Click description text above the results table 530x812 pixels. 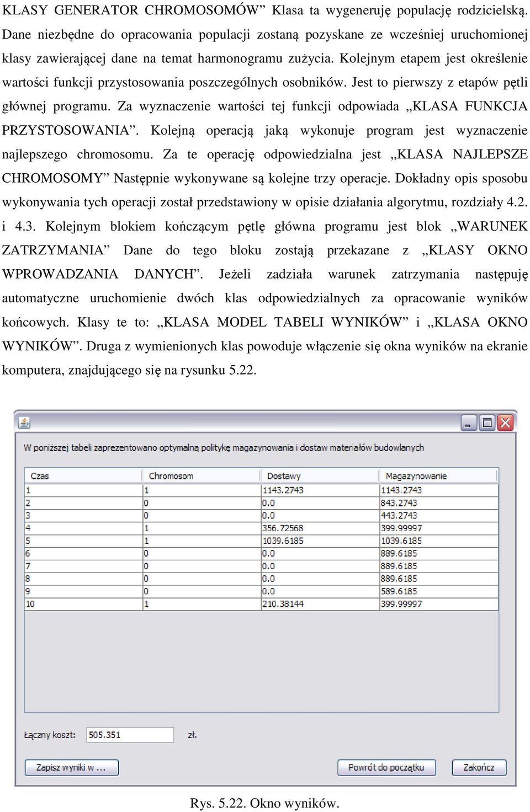[224, 447]
